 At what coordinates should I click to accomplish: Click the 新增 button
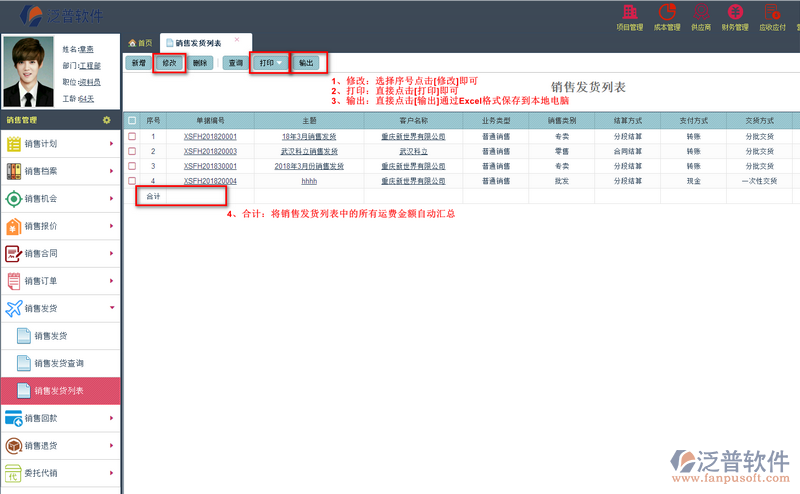point(138,63)
